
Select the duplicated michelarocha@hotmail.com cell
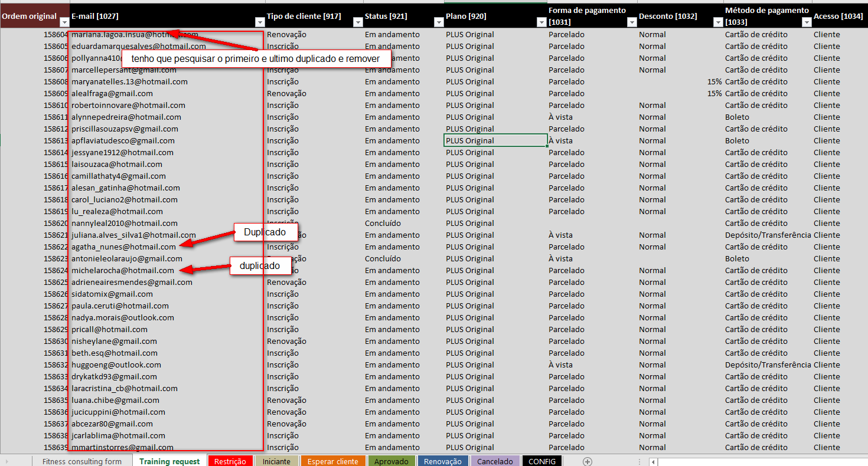click(167, 270)
